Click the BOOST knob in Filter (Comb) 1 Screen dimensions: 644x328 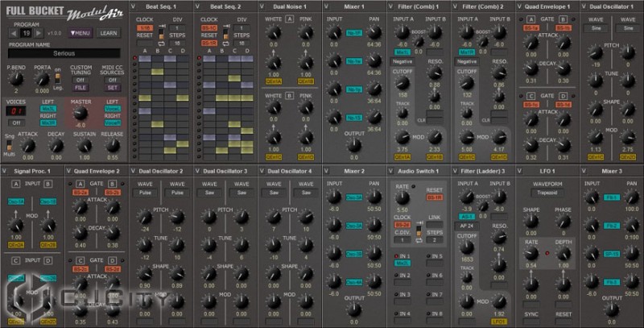tap(418, 43)
